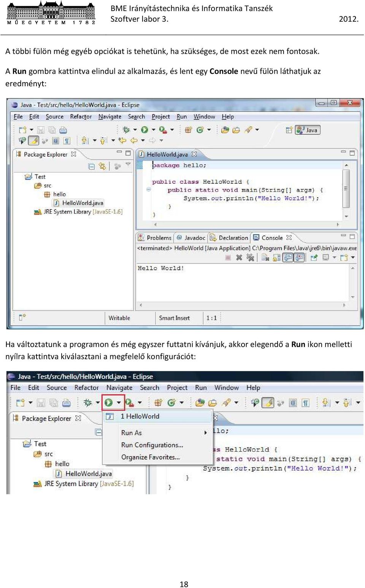Toggle Mark Occurrences in the Console-showing window toolbar
365x588 pixels.
[33, 141]
